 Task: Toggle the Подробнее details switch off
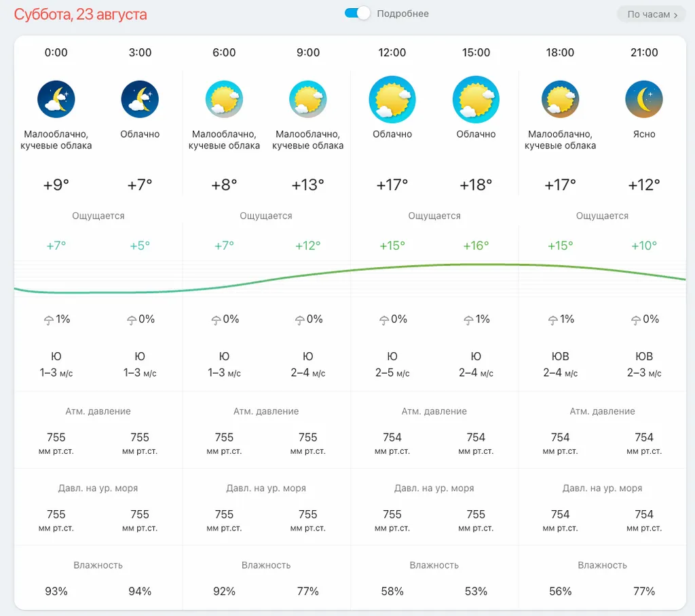pos(358,14)
